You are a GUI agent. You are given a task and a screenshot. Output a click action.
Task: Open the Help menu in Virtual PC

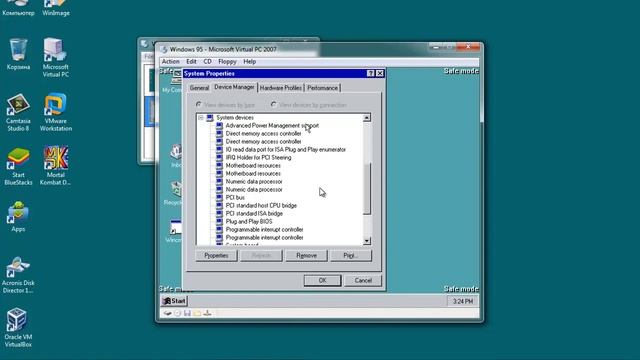[249, 62]
